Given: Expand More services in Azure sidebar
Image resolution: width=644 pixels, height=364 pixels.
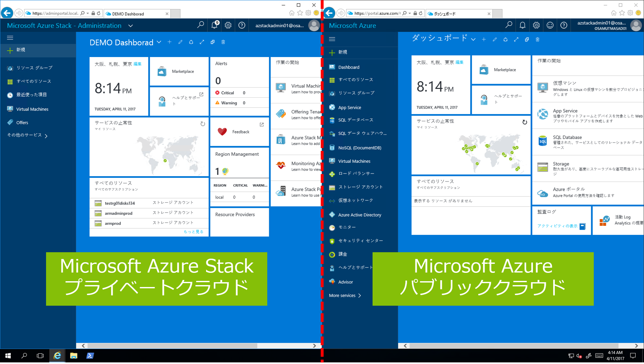Looking at the screenshot, I should pos(345,295).
